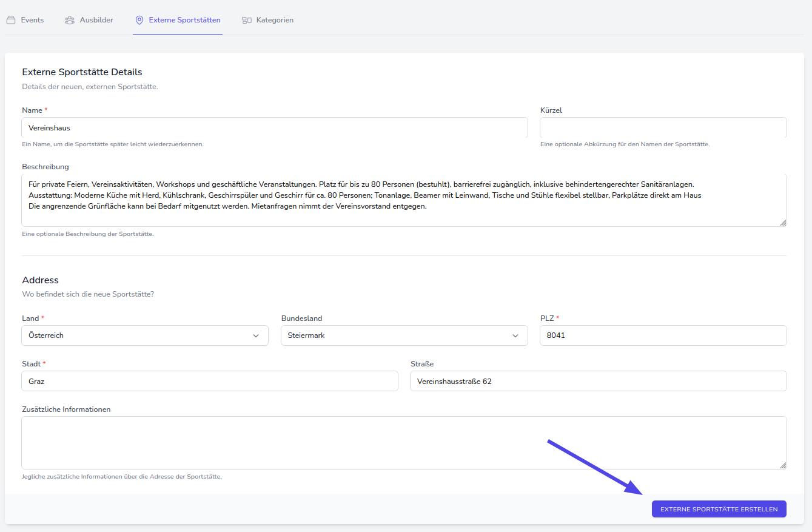Viewport: 812px width, 532px height.
Task: Click the Stadt field containing Graz
Action: point(210,381)
